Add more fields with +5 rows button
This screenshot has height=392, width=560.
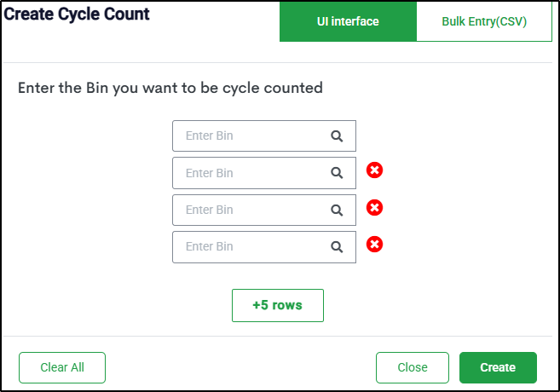point(277,305)
